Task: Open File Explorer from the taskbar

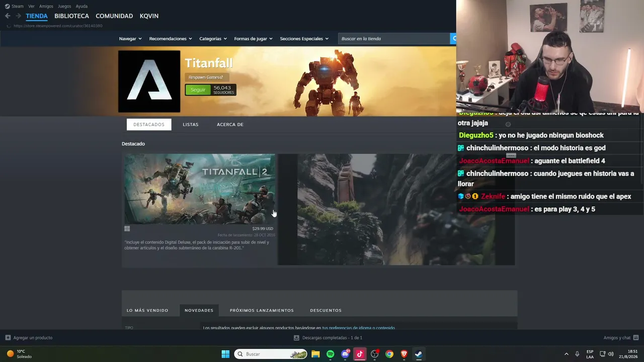Action: pos(315,354)
